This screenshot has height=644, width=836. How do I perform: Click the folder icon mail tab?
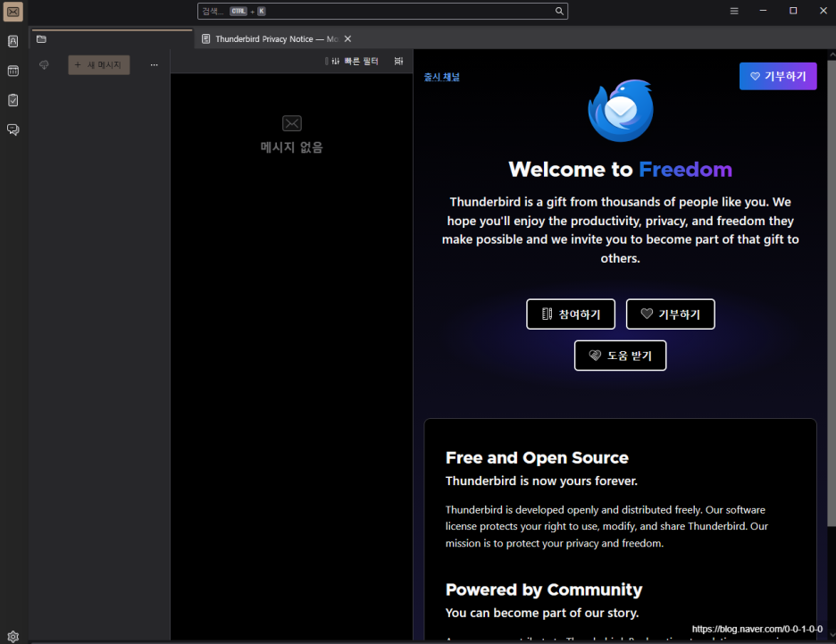pos(42,39)
